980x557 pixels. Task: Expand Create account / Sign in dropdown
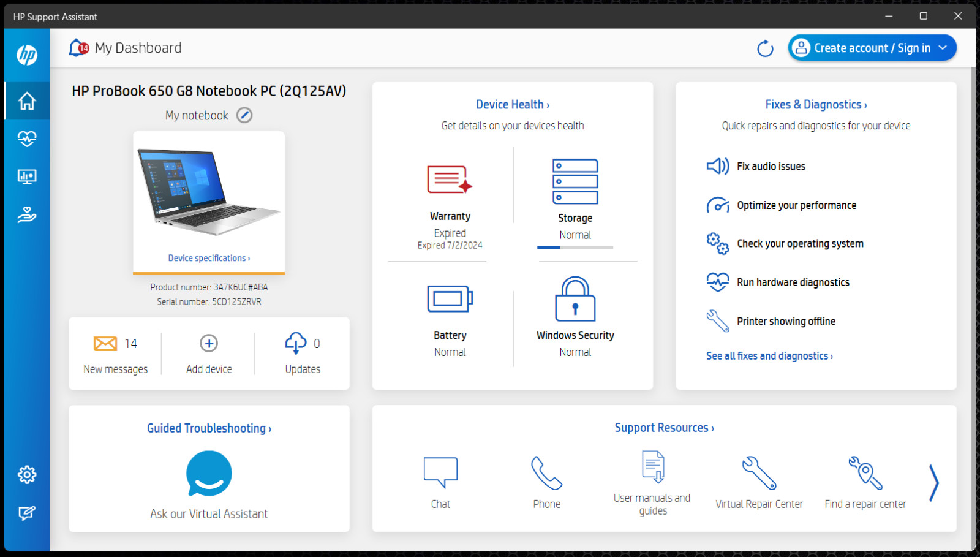[872, 48]
